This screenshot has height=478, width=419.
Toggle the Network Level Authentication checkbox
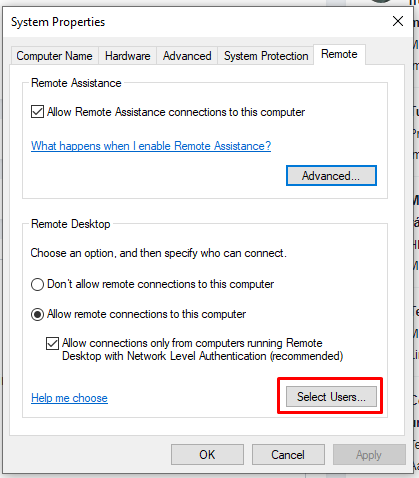pyautogui.click(x=52, y=343)
